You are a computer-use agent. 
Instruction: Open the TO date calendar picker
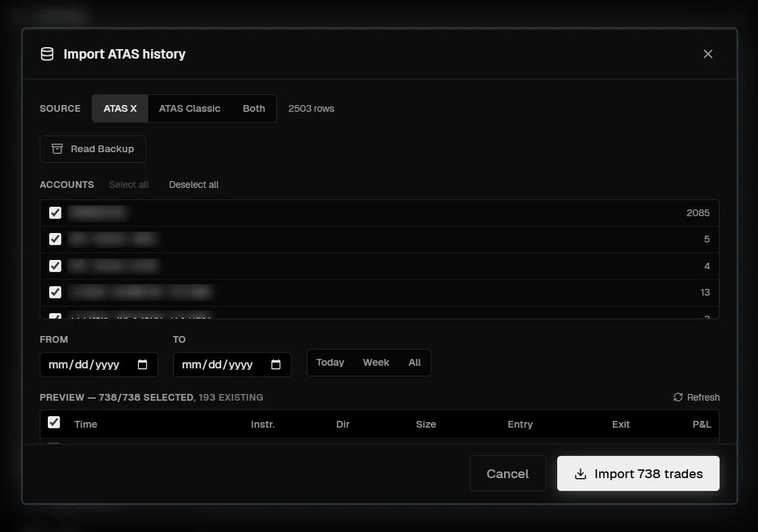(276, 364)
